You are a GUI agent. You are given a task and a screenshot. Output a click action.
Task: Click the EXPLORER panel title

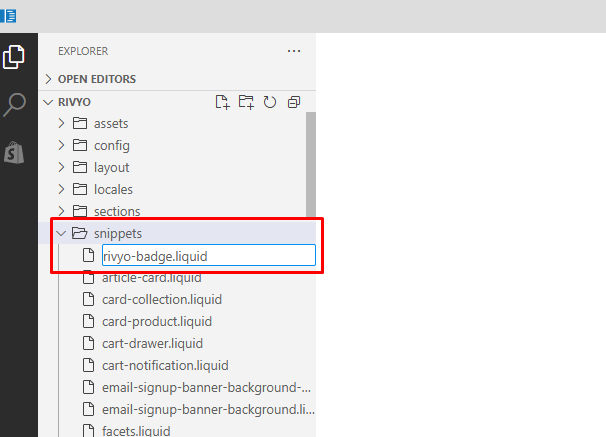coord(83,51)
